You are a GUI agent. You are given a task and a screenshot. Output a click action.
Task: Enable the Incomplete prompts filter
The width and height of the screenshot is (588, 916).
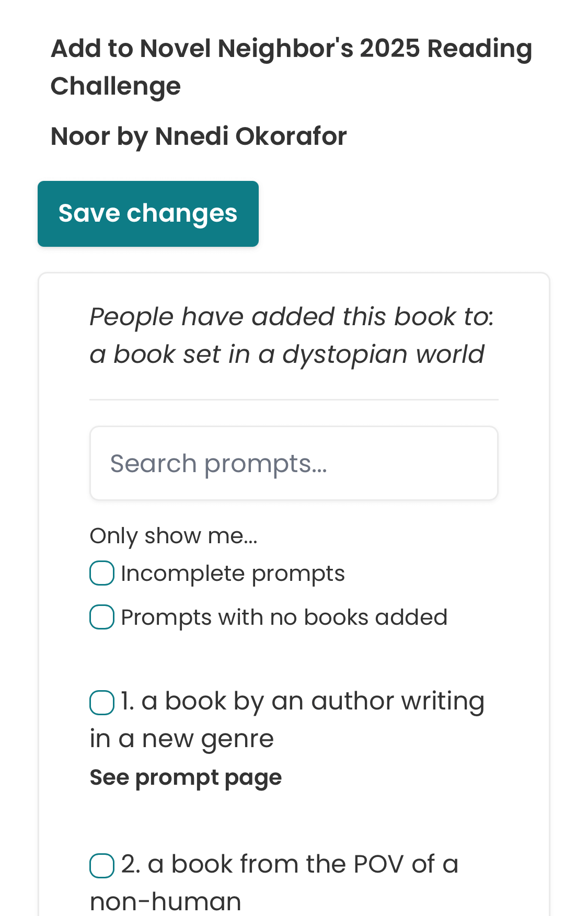101,573
